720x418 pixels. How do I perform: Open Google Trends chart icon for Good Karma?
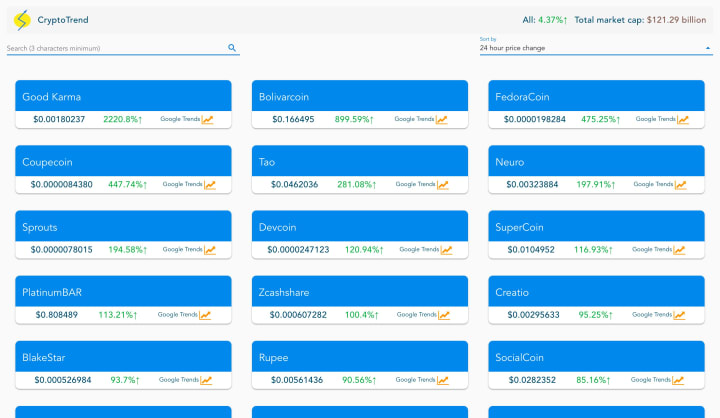208,119
